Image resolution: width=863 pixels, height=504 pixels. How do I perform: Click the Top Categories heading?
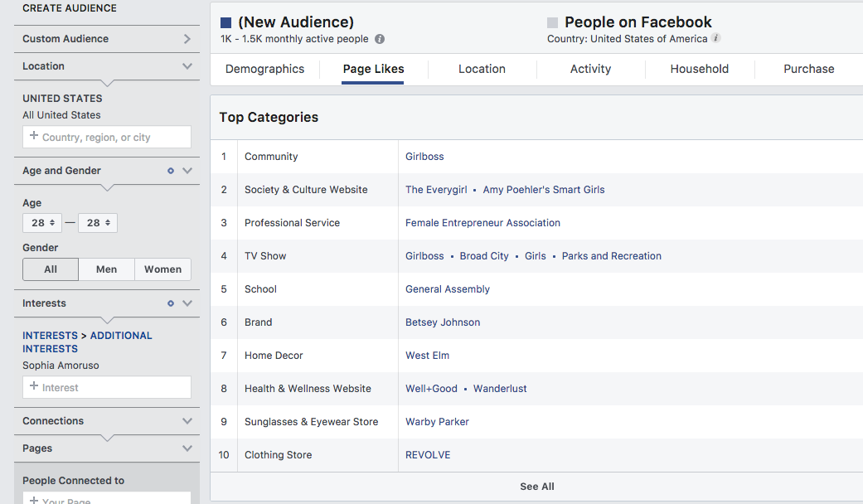tap(269, 117)
